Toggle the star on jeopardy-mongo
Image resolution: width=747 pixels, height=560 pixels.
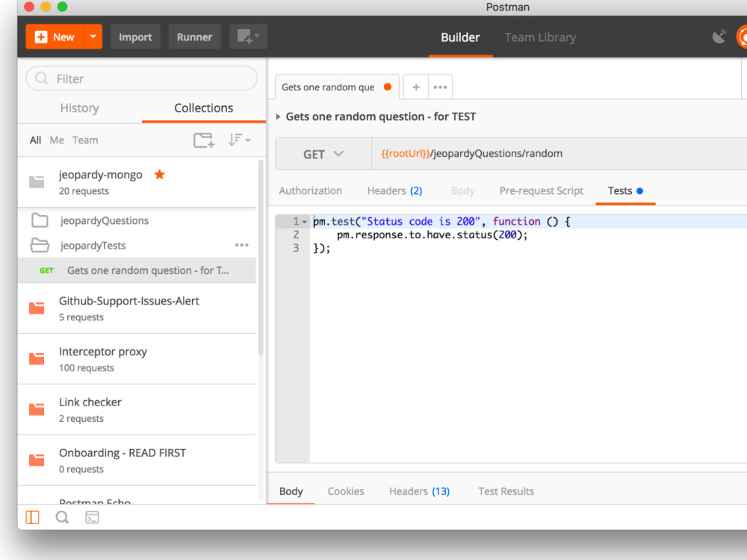tap(160, 174)
